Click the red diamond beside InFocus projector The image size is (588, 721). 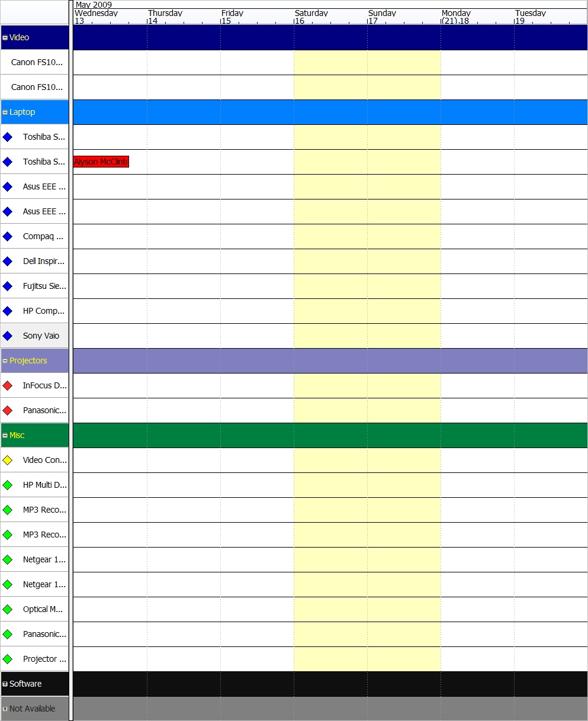(7, 385)
